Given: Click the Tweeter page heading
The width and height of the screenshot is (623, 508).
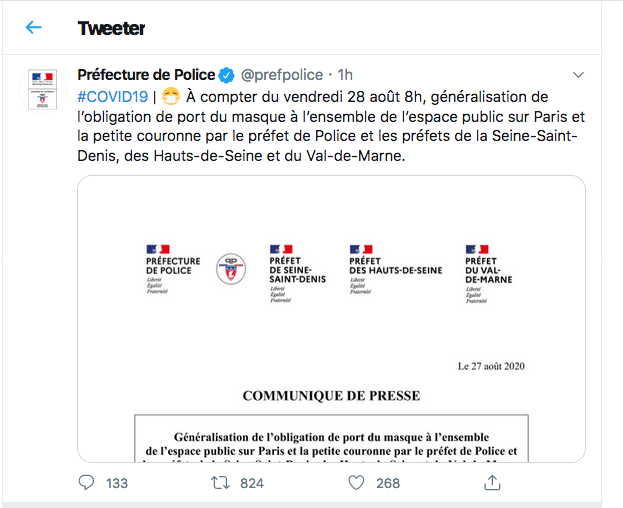Looking at the screenshot, I should 111,28.
